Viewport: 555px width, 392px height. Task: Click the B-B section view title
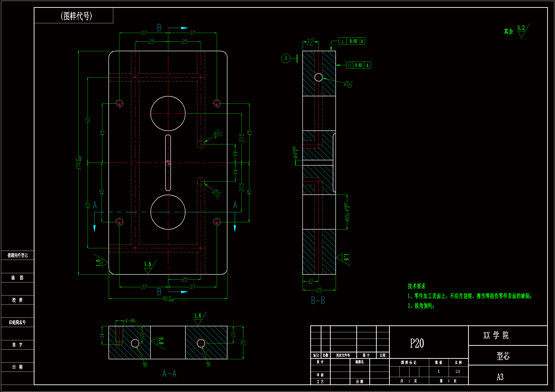(318, 301)
